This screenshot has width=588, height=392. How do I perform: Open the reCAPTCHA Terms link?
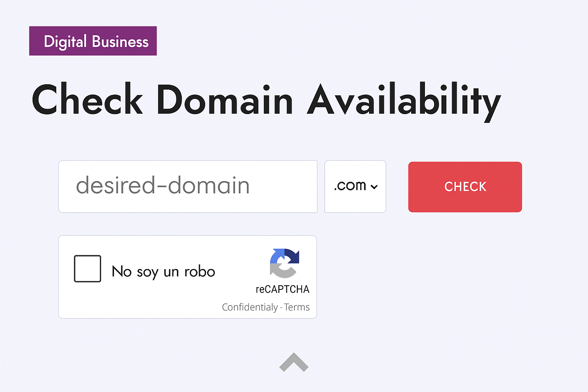(x=297, y=307)
